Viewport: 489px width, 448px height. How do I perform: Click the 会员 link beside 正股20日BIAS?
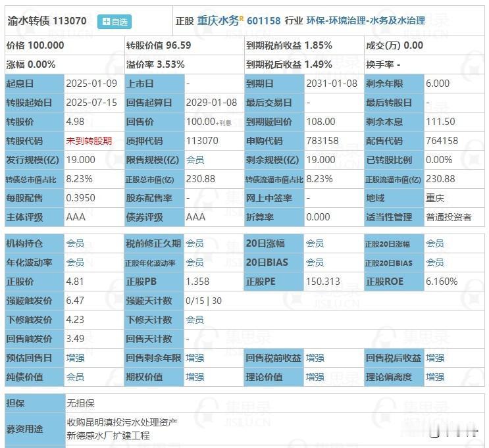point(435,262)
